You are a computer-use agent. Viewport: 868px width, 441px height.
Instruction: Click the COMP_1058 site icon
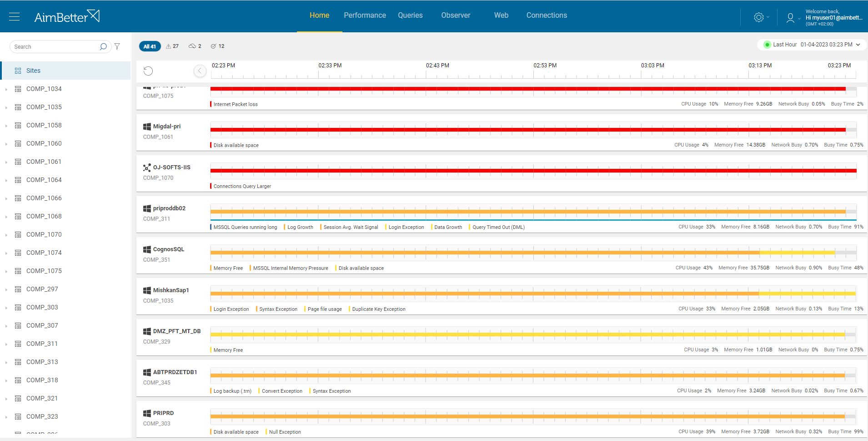click(18, 125)
